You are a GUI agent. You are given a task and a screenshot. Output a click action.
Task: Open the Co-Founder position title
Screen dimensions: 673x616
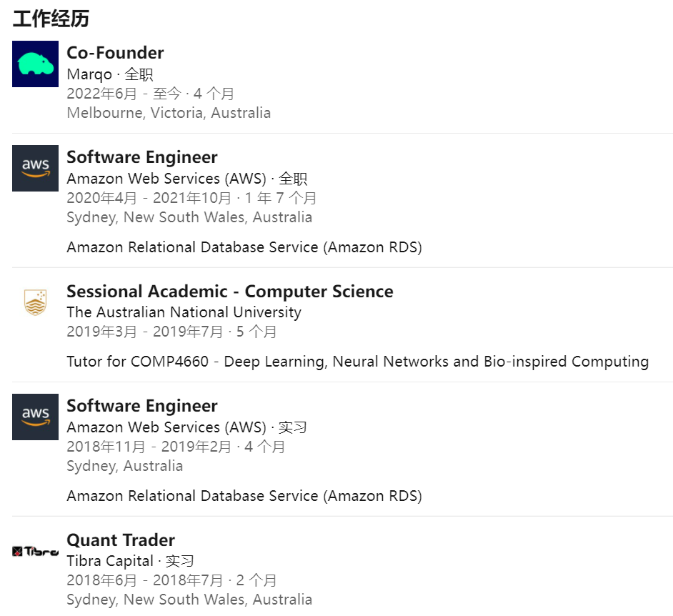point(115,53)
